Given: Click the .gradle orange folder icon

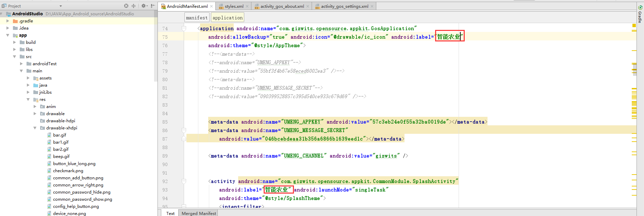Looking at the screenshot, I should pyautogui.click(x=15, y=21).
